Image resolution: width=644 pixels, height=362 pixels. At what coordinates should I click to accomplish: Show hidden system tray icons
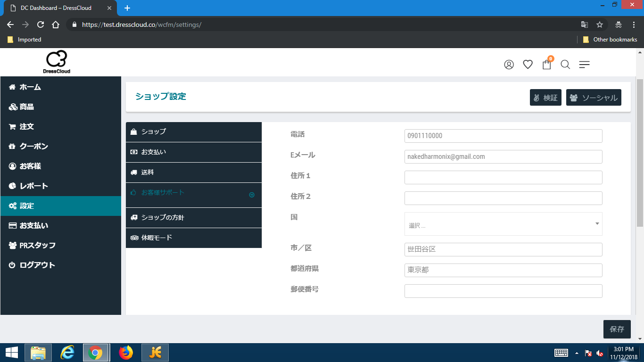576,353
